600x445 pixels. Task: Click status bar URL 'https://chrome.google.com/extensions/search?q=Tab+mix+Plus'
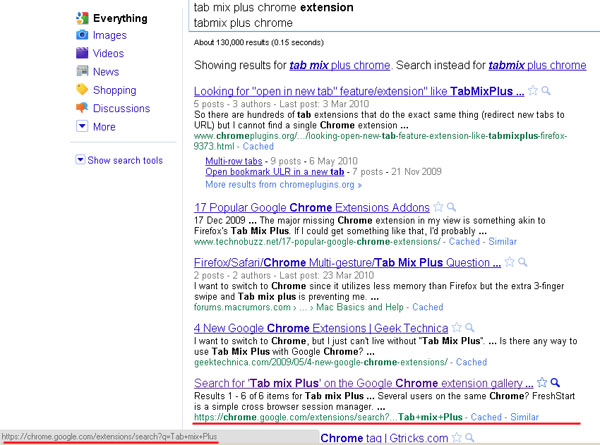click(109, 437)
